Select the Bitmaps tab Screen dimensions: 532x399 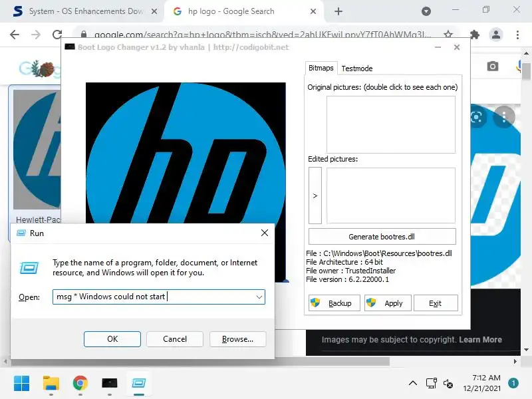[x=321, y=68]
